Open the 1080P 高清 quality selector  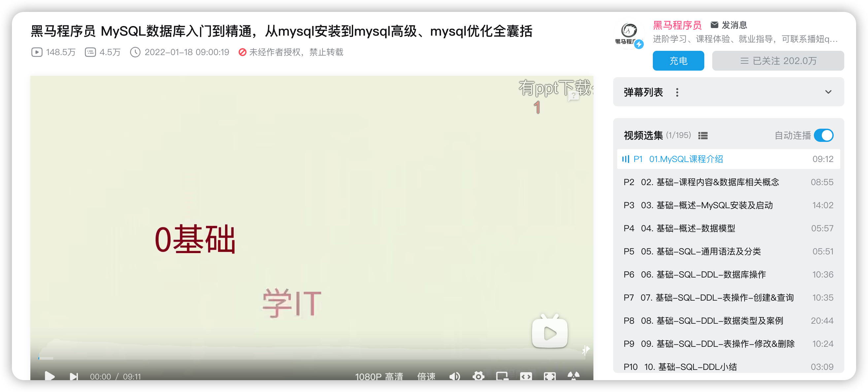(379, 376)
